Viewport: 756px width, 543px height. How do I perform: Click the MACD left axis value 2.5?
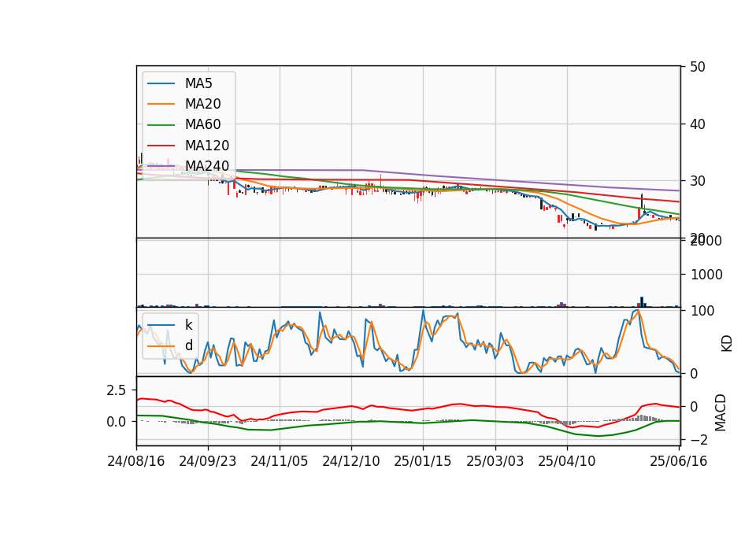117,390
